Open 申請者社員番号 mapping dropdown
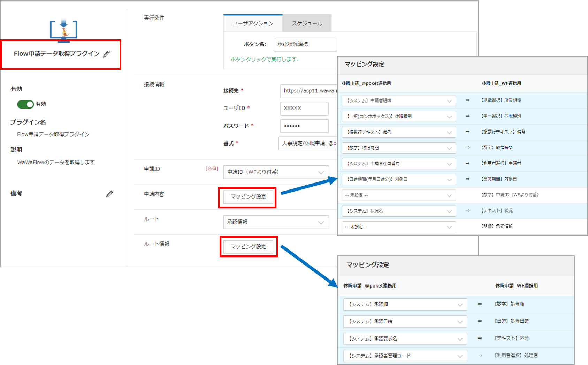Screen dimensions: 588x365 pos(399,164)
